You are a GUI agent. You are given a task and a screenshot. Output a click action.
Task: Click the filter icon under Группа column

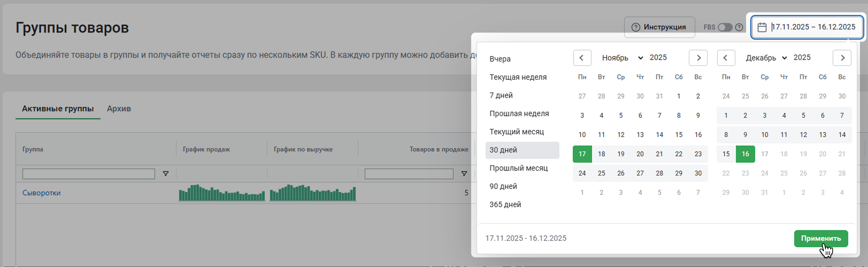[x=166, y=174]
